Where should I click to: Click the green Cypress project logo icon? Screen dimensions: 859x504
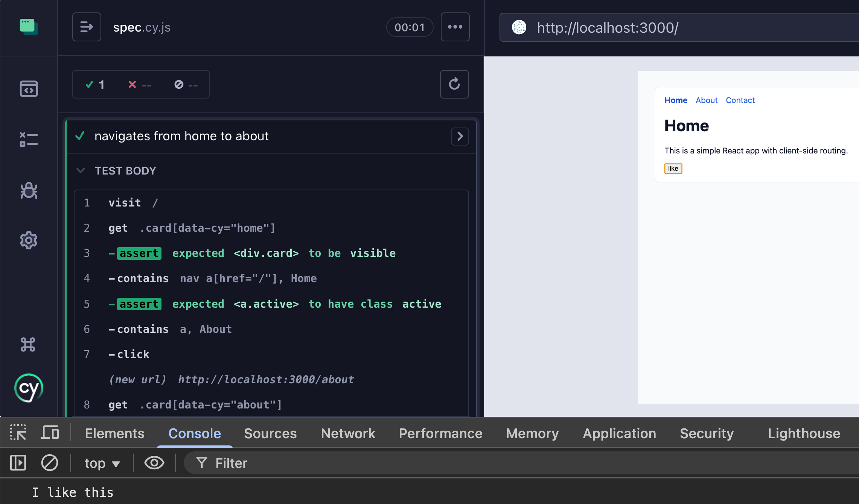pyautogui.click(x=29, y=27)
